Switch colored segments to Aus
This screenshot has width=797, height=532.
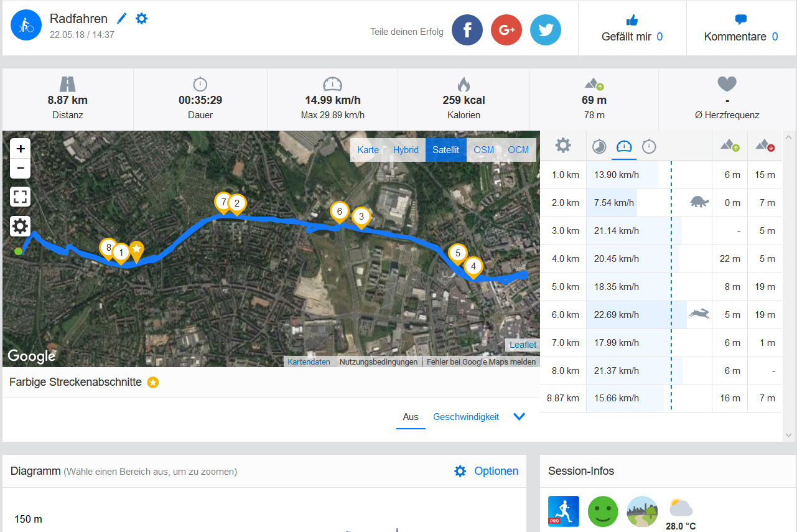pyautogui.click(x=411, y=417)
